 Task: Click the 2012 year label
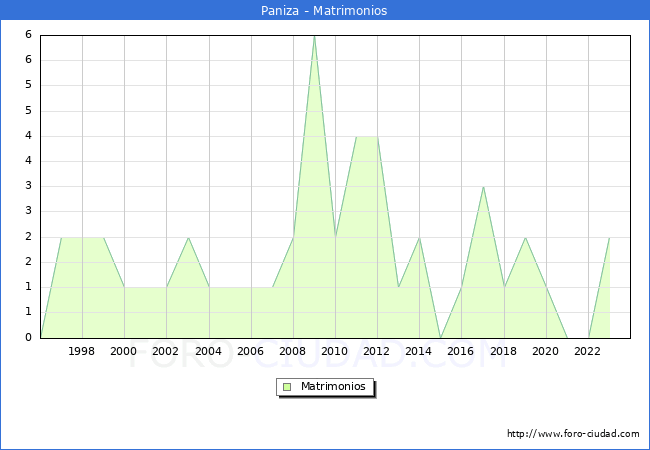coord(376,351)
